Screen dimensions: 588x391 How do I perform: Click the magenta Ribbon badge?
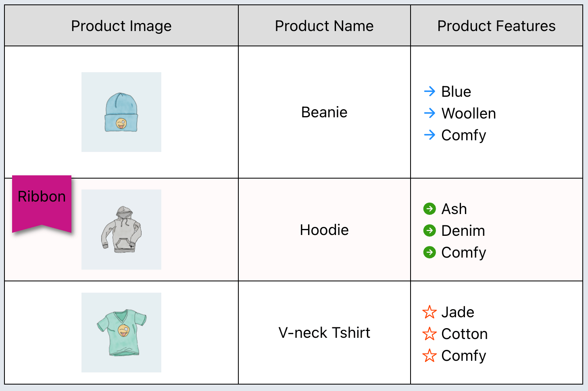coord(42,202)
